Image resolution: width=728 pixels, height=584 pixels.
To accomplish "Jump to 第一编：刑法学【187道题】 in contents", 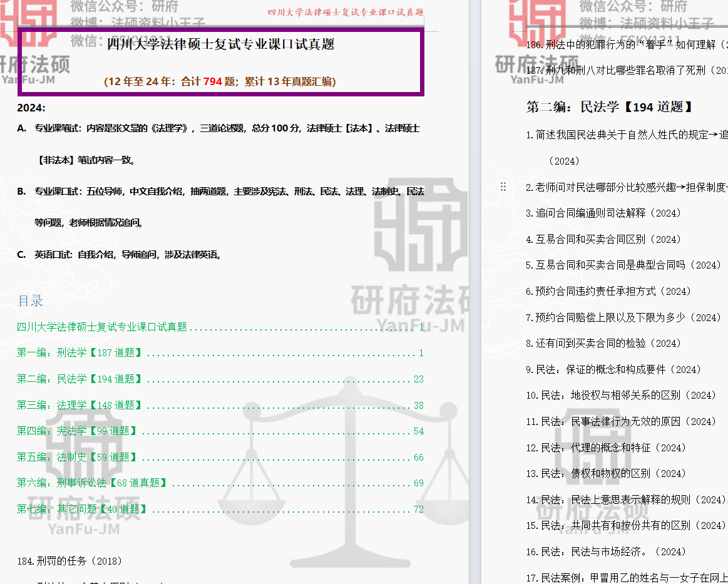I will [x=220, y=353].
